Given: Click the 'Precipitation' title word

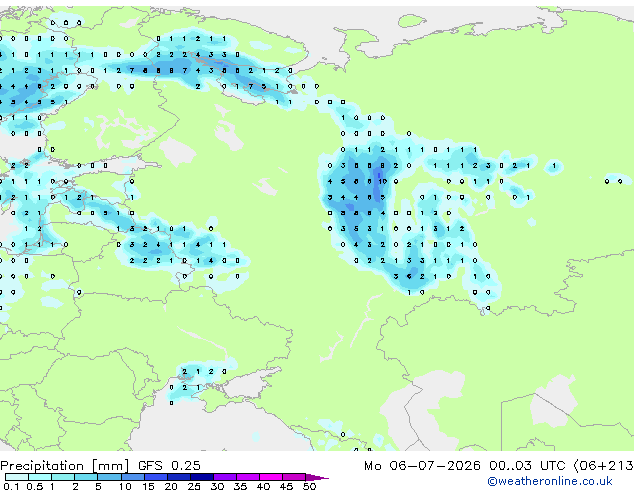Looking at the screenshot, I should (42, 466).
